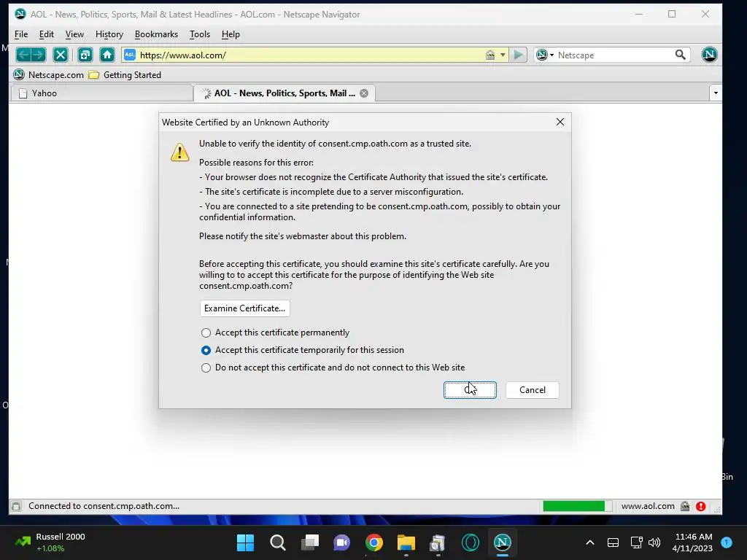
Task: Open the Edit menu
Action: point(46,34)
